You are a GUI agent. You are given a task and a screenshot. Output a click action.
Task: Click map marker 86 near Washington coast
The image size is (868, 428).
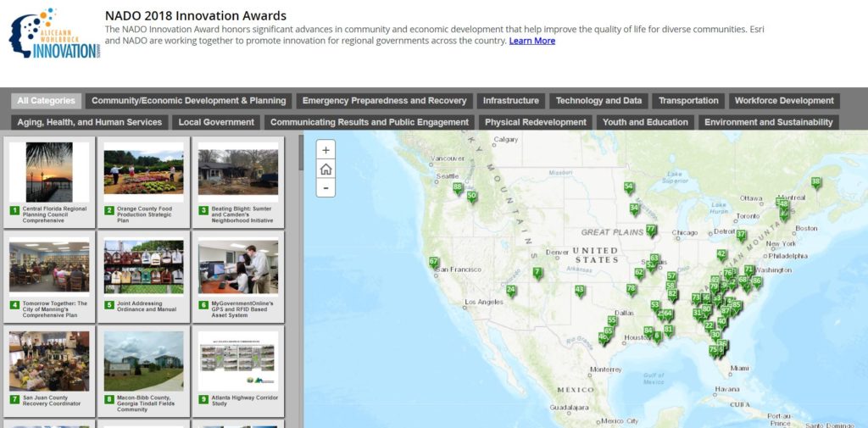coord(756,282)
